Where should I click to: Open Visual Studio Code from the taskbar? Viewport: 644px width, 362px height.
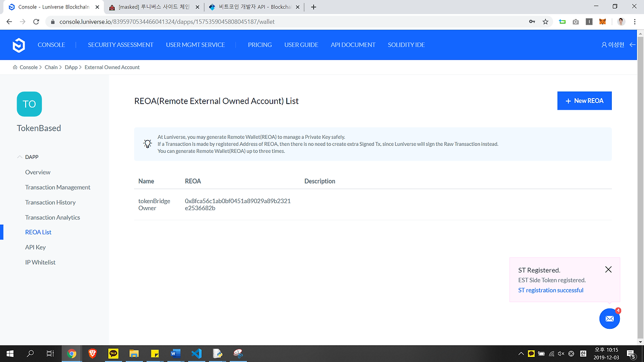[196, 354]
